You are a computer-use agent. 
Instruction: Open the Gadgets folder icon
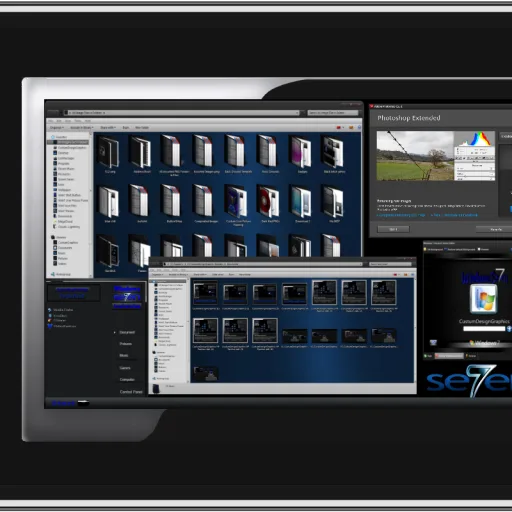click(x=300, y=151)
